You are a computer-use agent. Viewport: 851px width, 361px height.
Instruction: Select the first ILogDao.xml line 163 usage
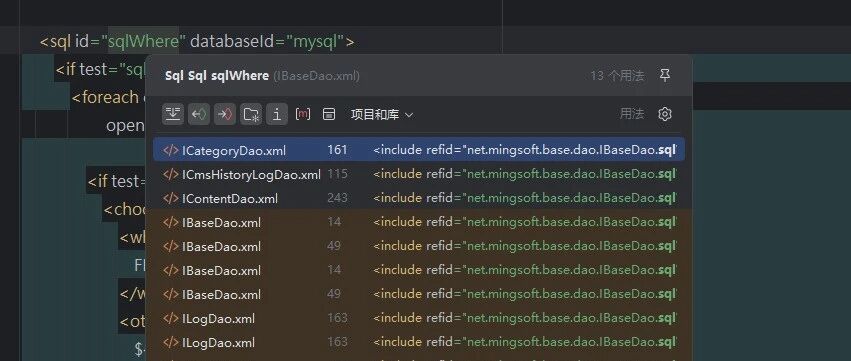[x=418, y=318]
